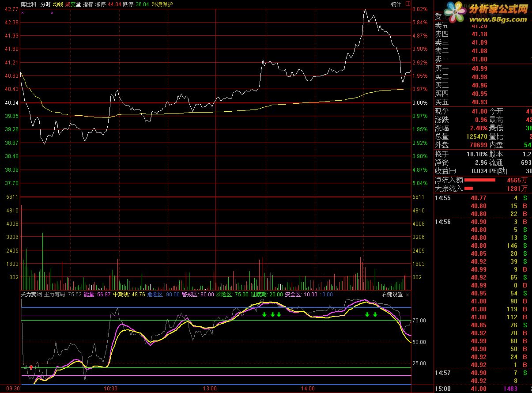This screenshot has height=393, width=532.
Task: Click the rightmost green down arrow signal
Action: click(x=375, y=314)
